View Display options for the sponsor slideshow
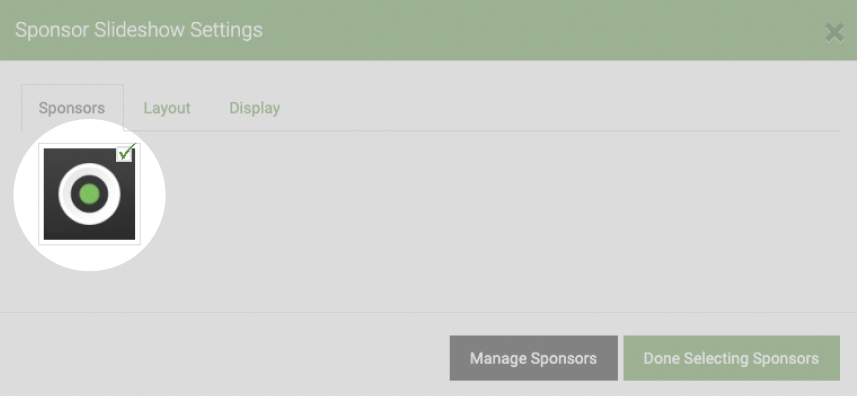This screenshot has width=857, height=396. coord(255,108)
